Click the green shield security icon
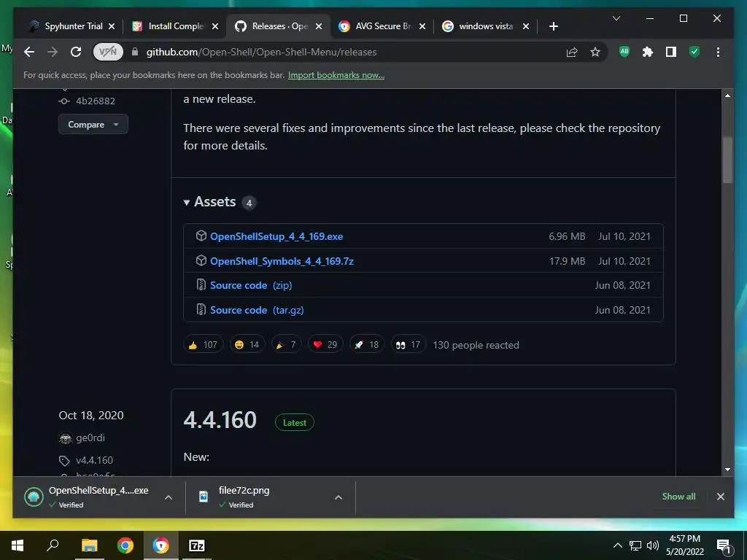The image size is (747, 560). (x=694, y=52)
